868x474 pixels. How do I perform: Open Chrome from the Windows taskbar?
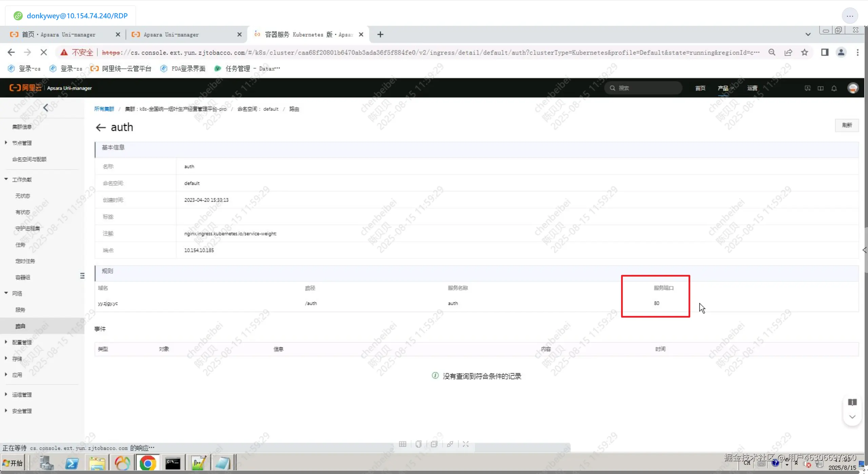click(147, 463)
